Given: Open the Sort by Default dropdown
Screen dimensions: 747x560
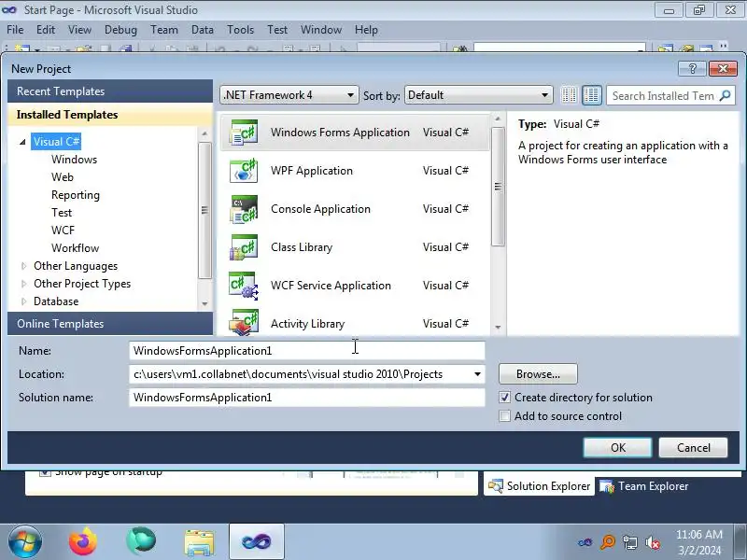Looking at the screenshot, I should coord(478,95).
